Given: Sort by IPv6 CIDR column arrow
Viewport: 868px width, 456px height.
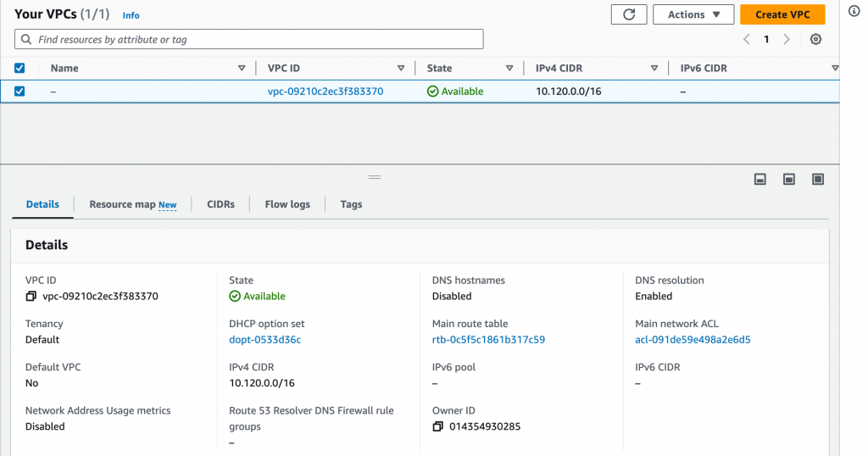Looking at the screenshot, I should (835, 68).
